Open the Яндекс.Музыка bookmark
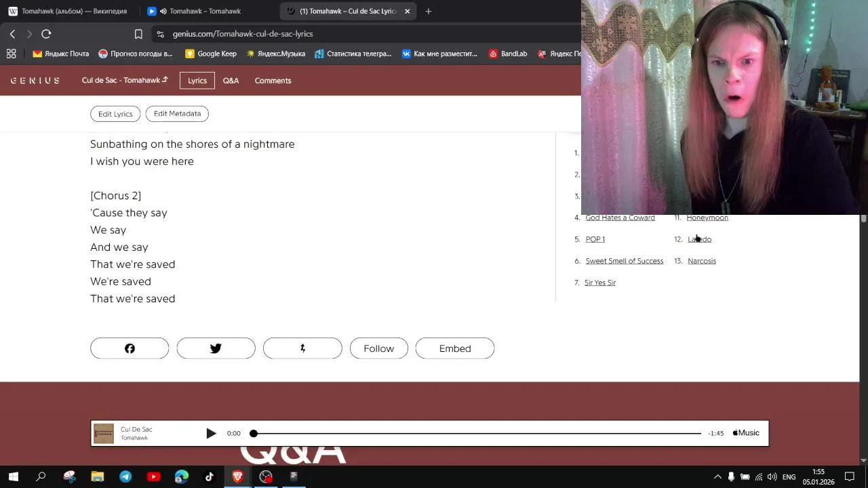868x488 pixels. point(275,54)
